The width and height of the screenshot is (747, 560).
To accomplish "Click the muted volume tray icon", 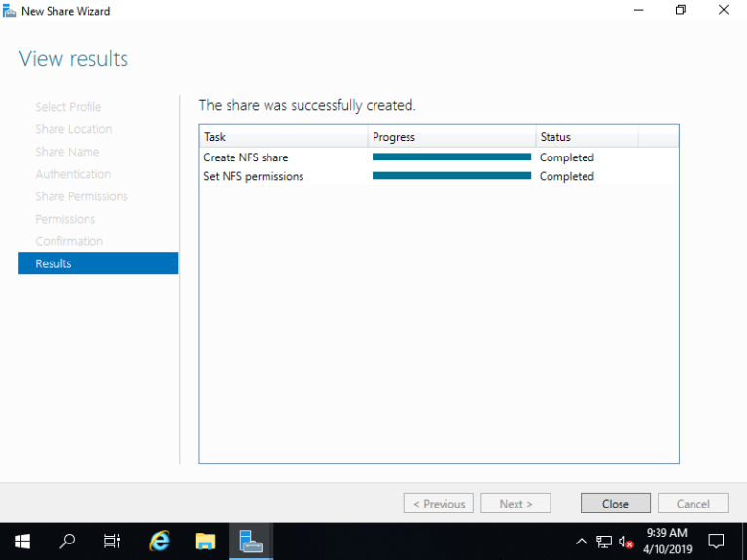I will point(625,542).
